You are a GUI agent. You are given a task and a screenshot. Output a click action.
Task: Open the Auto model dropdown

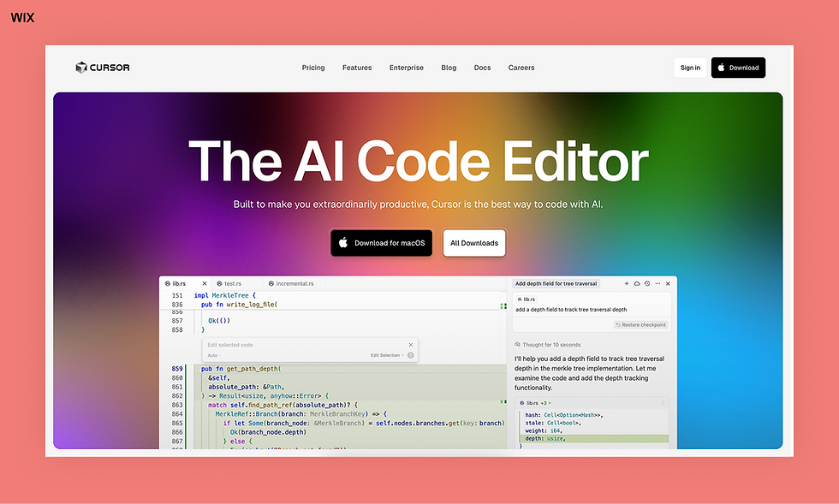(214, 355)
